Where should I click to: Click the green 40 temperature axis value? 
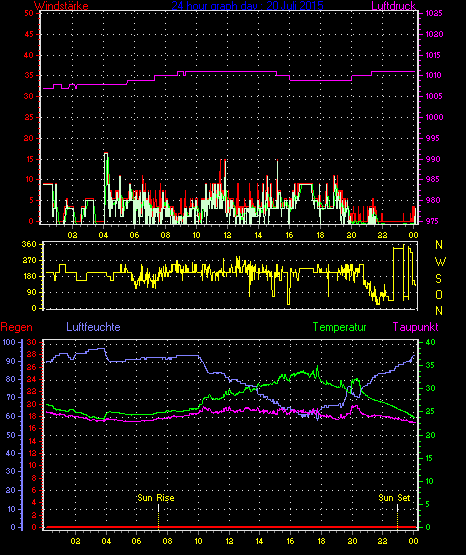[430, 342]
